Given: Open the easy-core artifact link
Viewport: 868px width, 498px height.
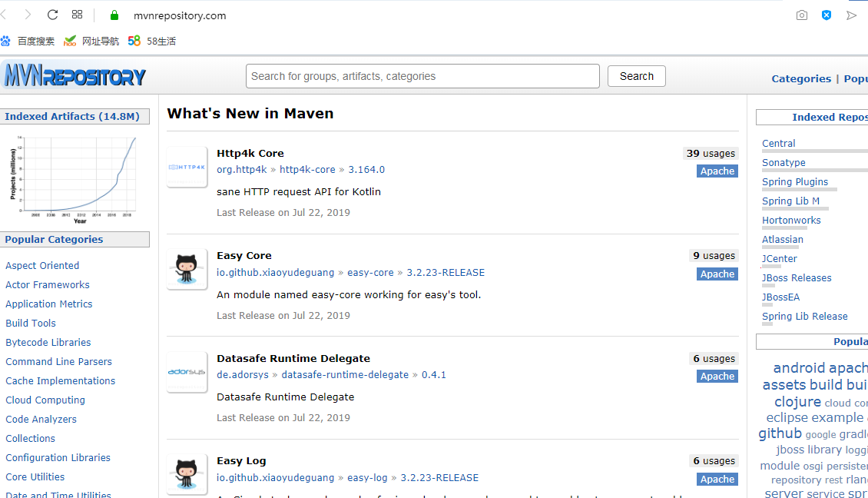Looking at the screenshot, I should (x=370, y=273).
